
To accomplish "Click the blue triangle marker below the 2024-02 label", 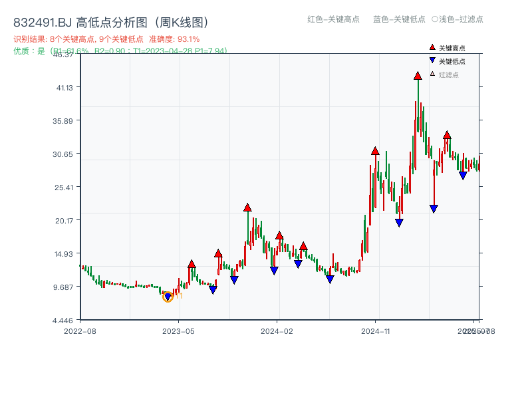I will pyautogui.click(x=274, y=270).
